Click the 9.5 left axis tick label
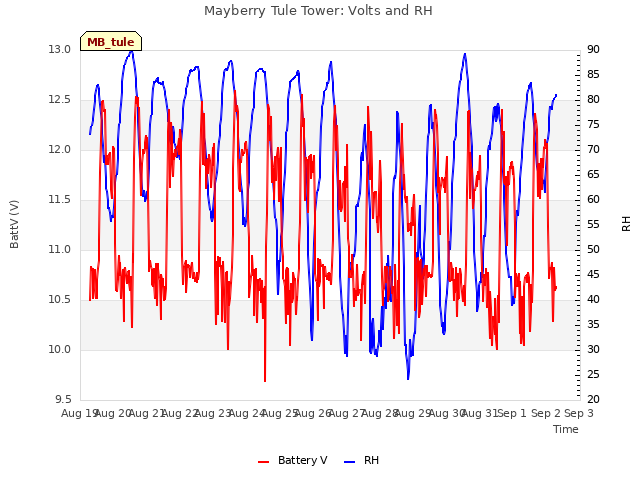 click(63, 399)
